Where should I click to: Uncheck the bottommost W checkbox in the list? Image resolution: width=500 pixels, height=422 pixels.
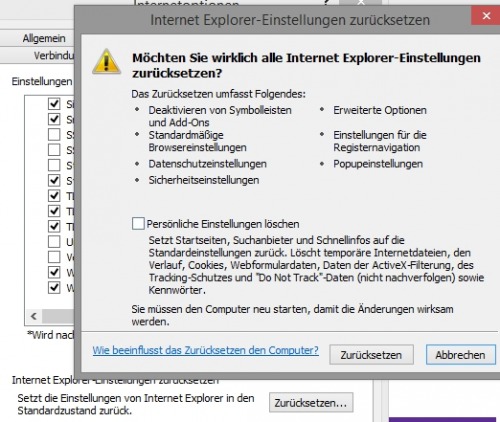pyautogui.click(x=54, y=287)
